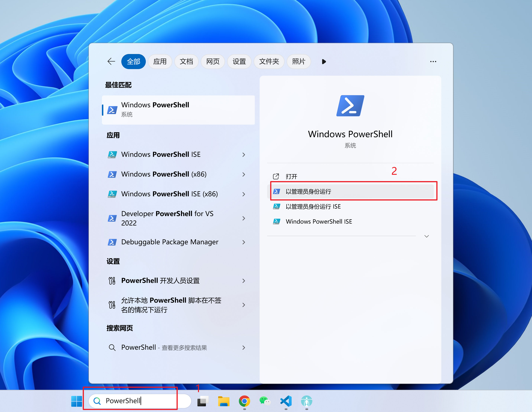Expand Windows PowerShell ISE result chevron

(244, 155)
